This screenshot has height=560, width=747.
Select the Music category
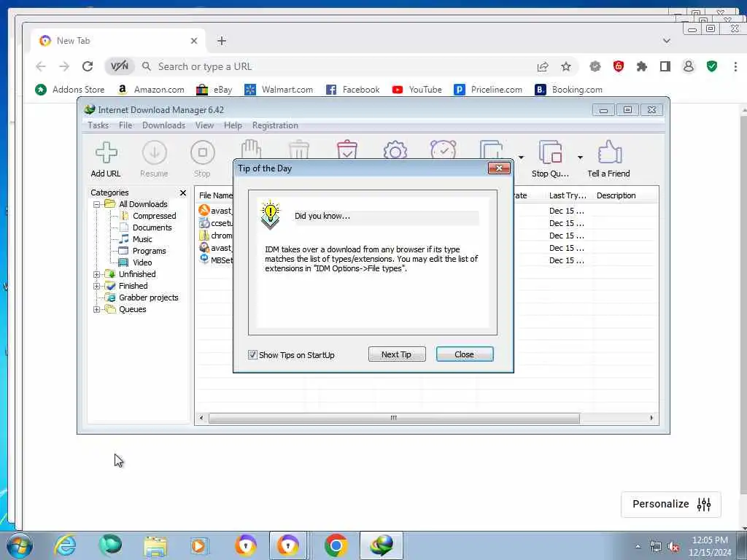coord(142,239)
